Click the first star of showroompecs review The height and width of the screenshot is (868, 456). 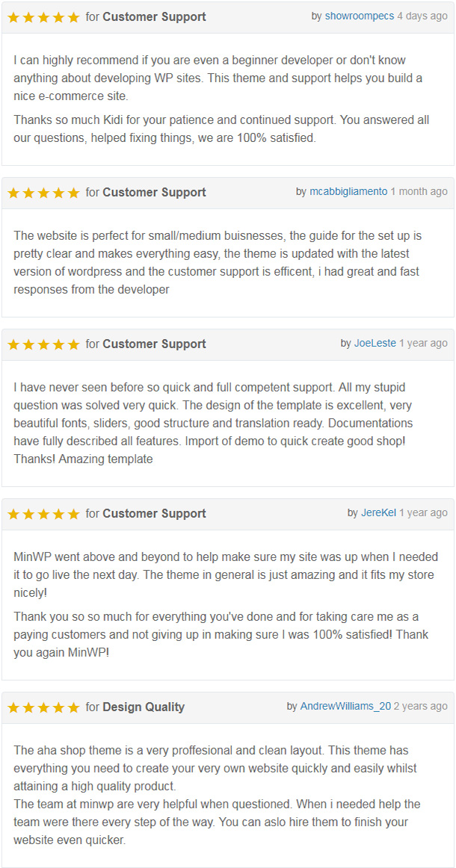13,18
